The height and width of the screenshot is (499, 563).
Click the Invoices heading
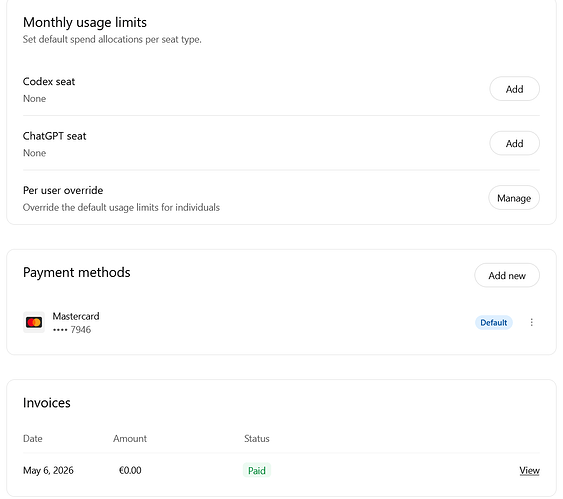[47, 403]
